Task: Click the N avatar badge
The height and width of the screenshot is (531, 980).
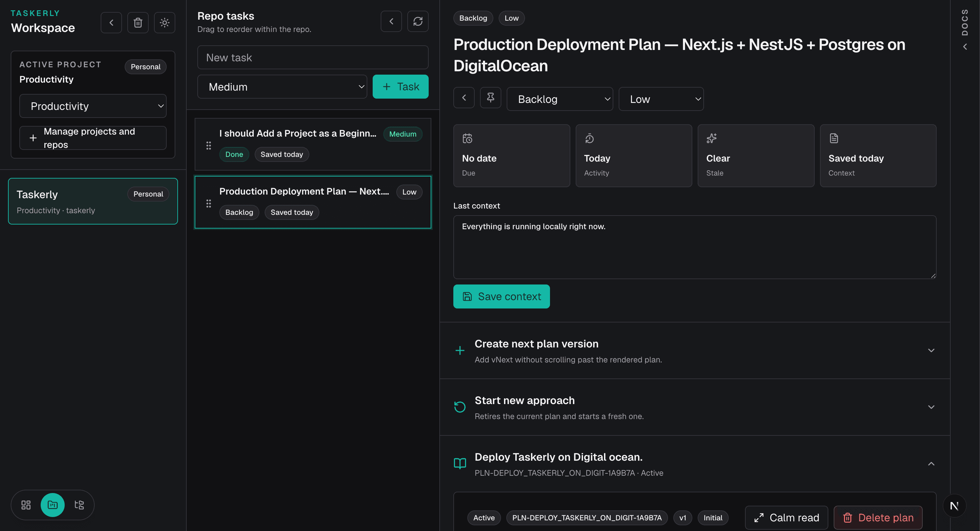Action: pyautogui.click(x=954, y=506)
